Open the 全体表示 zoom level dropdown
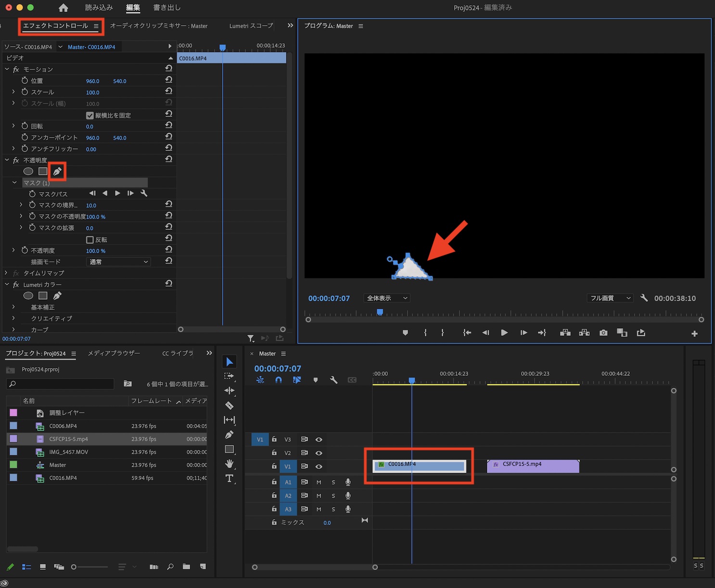This screenshot has width=715, height=588. pyautogui.click(x=387, y=298)
